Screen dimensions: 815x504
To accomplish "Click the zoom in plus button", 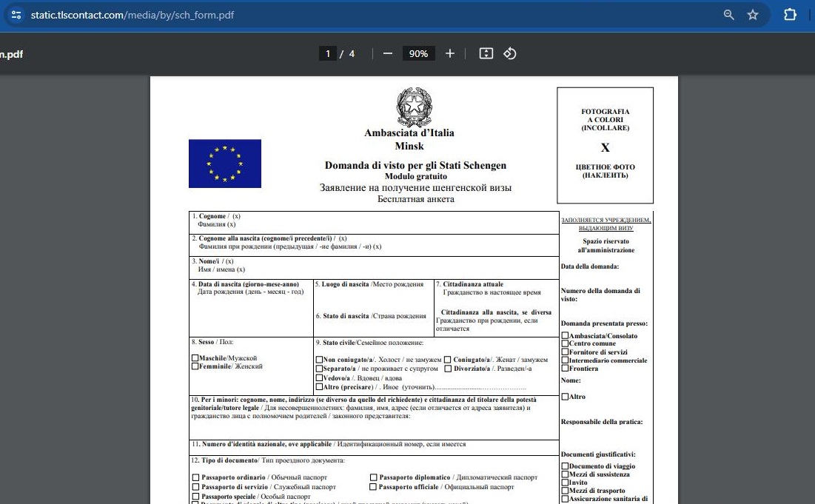I will coord(449,53).
